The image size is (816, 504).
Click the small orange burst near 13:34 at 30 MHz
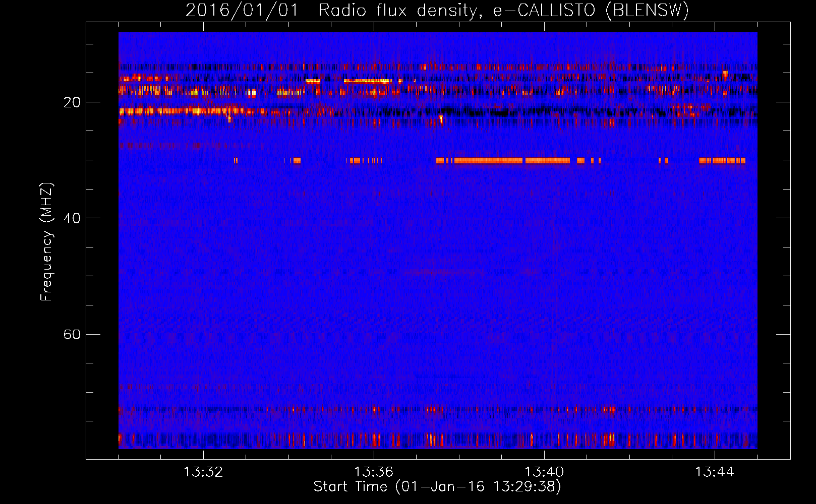(x=296, y=161)
